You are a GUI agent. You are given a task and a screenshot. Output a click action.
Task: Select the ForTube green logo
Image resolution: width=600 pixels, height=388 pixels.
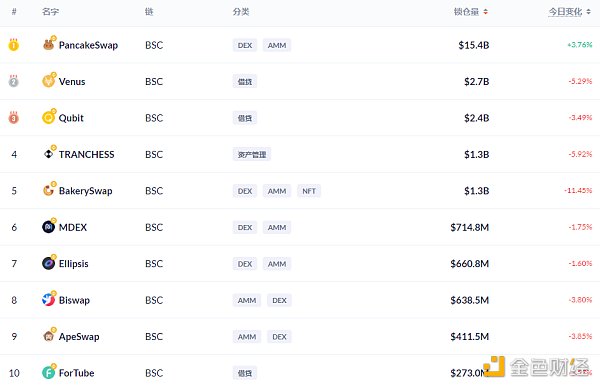click(x=49, y=372)
